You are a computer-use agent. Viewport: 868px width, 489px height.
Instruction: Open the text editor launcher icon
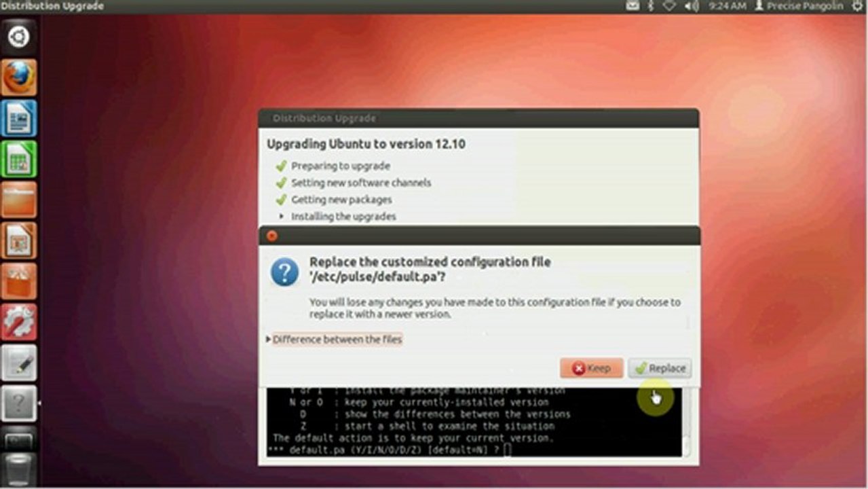(x=18, y=363)
